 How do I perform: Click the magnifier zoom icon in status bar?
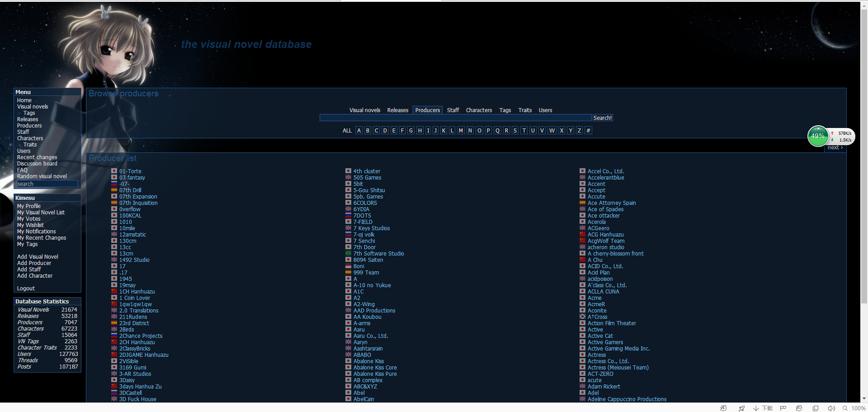coord(844,408)
